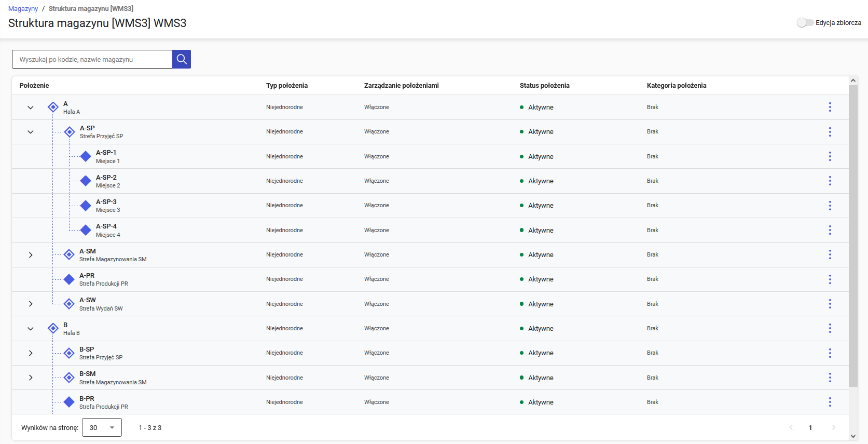Open the kebab menu for A-PR row

pos(830,279)
